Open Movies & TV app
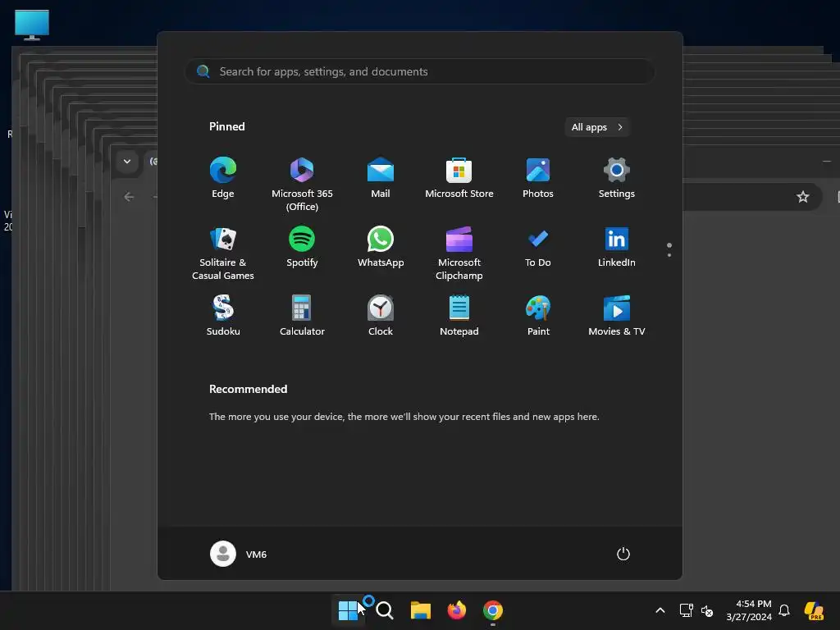The width and height of the screenshot is (840, 630). (617, 316)
